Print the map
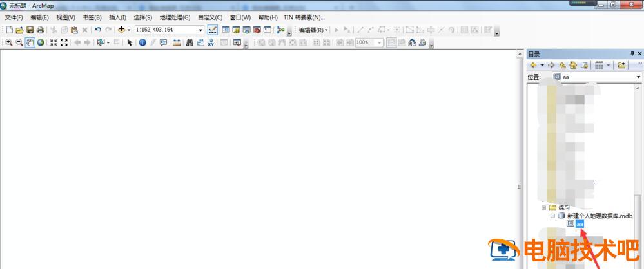The image size is (644, 269). coord(40,30)
